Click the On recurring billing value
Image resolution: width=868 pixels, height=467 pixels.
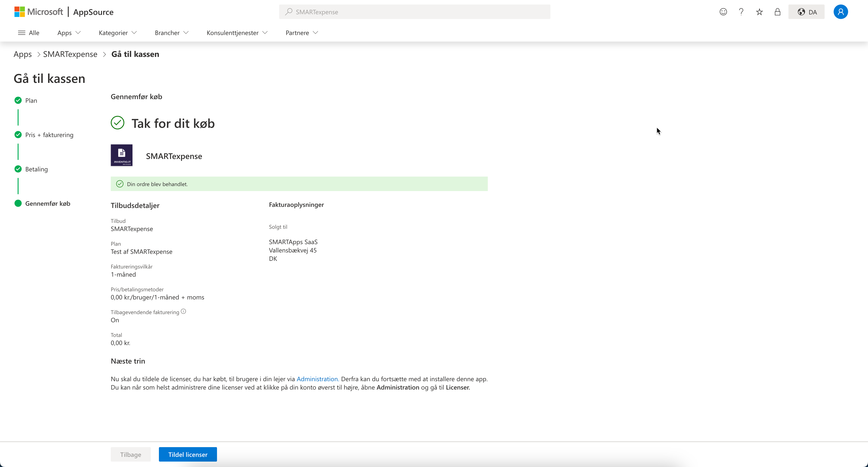[115, 320]
